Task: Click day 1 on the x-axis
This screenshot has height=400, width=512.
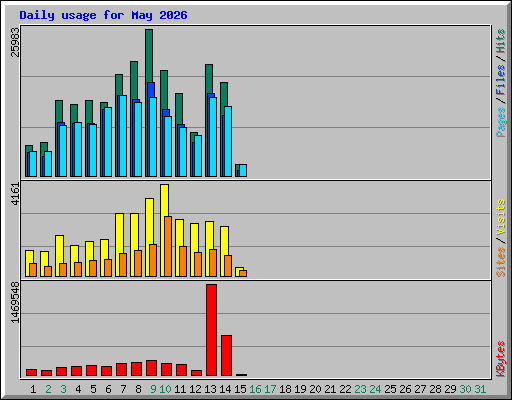Action: pos(33,389)
